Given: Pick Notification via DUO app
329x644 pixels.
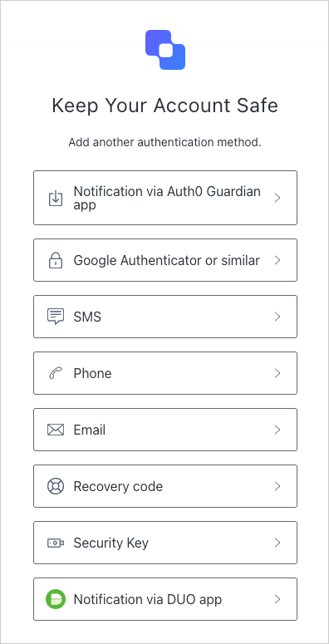Looking at the screenshot, I should pyautogui.click(x=165, y=599).
